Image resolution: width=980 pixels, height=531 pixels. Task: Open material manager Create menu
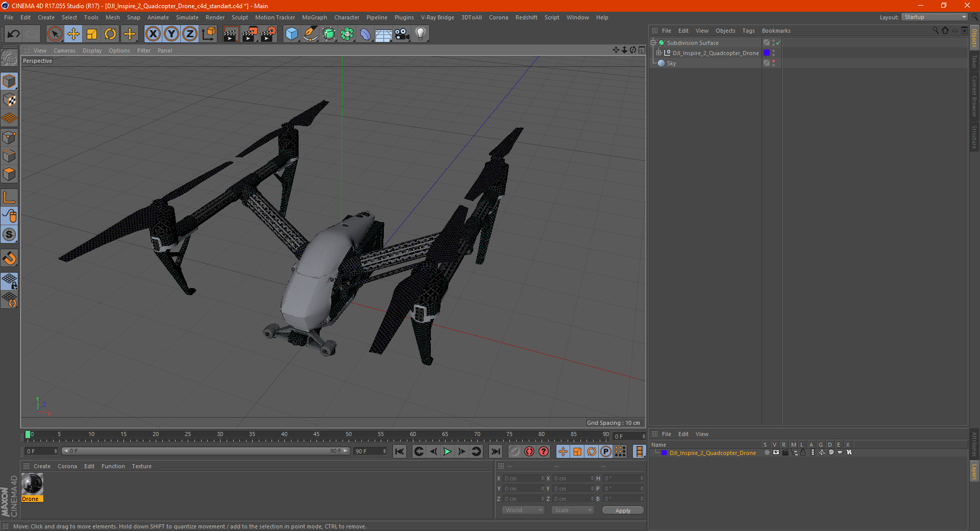pos(42,466)
